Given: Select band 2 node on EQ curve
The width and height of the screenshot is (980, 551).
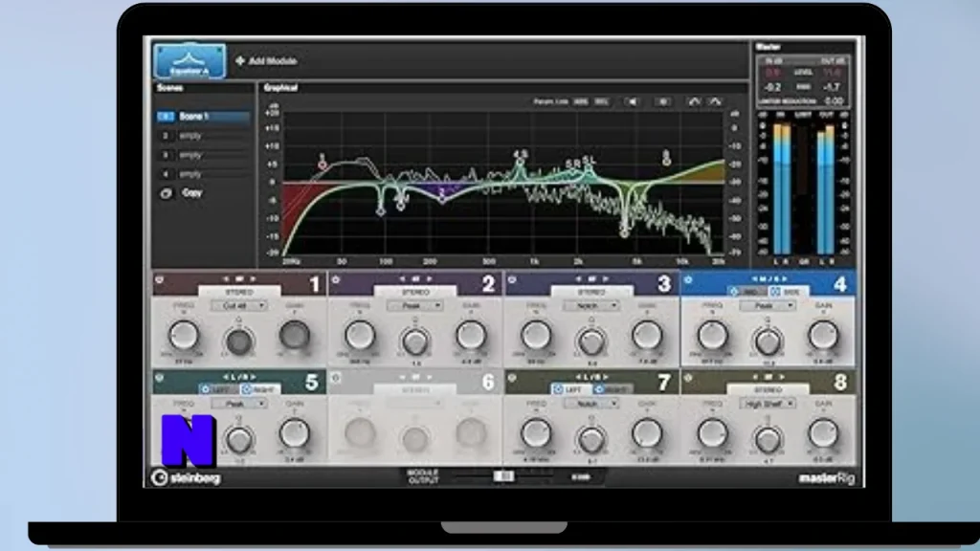Looking at the screenshot, I should pos(442,199).
